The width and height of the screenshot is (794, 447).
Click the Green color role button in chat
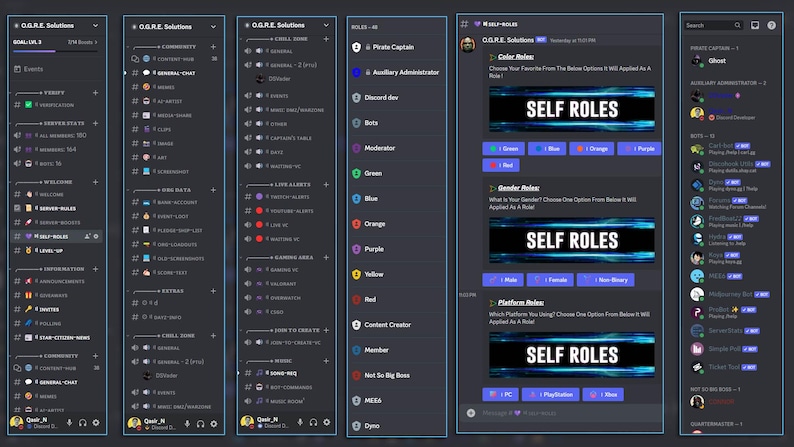[503, 149]
